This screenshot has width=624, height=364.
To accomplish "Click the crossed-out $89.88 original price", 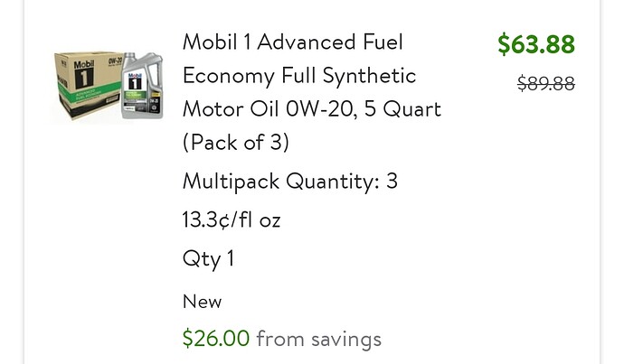I will [x=546, y=84].
